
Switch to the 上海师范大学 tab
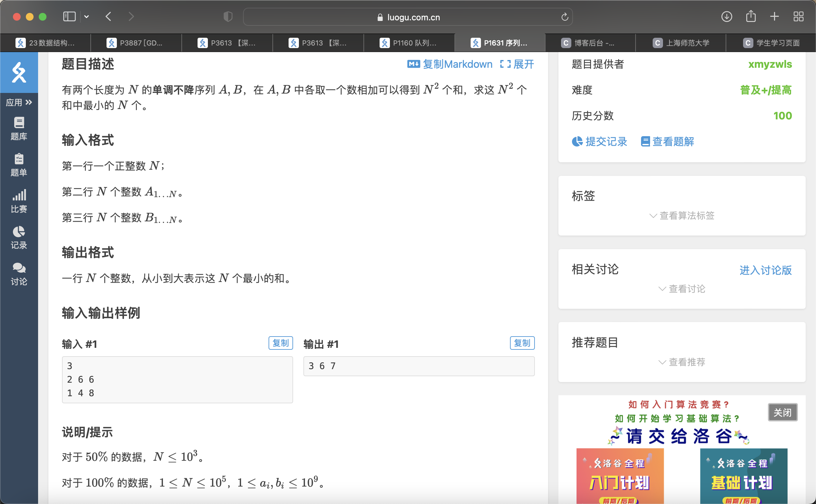pyautogui.click(x=681, y=43)
